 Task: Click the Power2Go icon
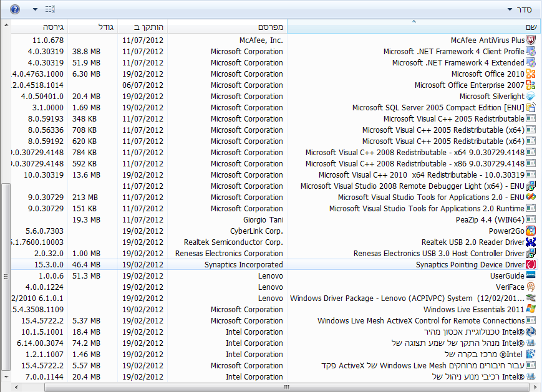click(x=531, y=231)
